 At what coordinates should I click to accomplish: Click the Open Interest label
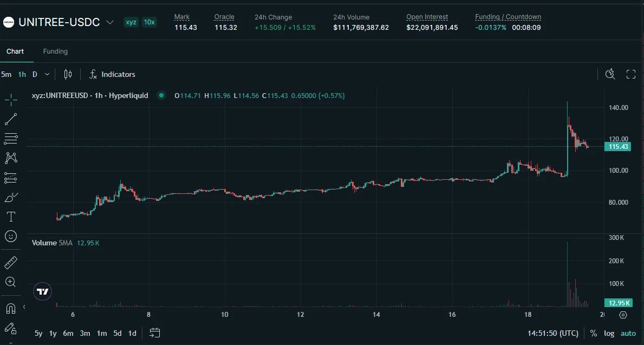point(427,17)
